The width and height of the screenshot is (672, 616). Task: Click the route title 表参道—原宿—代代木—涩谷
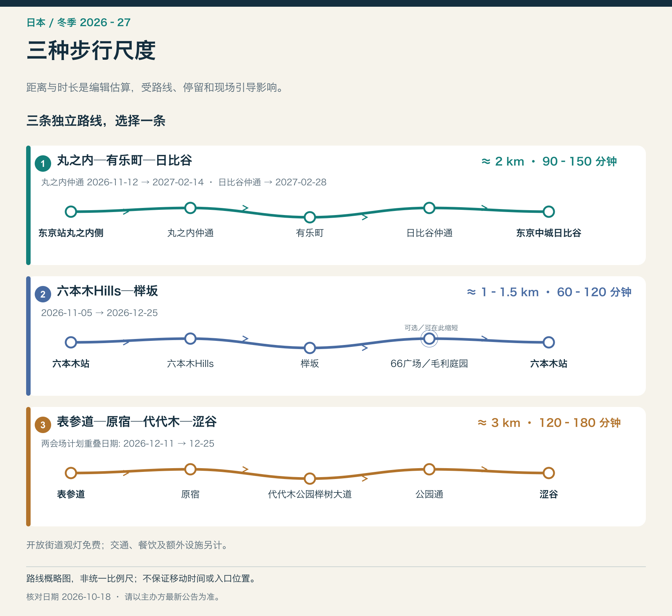(x=137, y=422)
